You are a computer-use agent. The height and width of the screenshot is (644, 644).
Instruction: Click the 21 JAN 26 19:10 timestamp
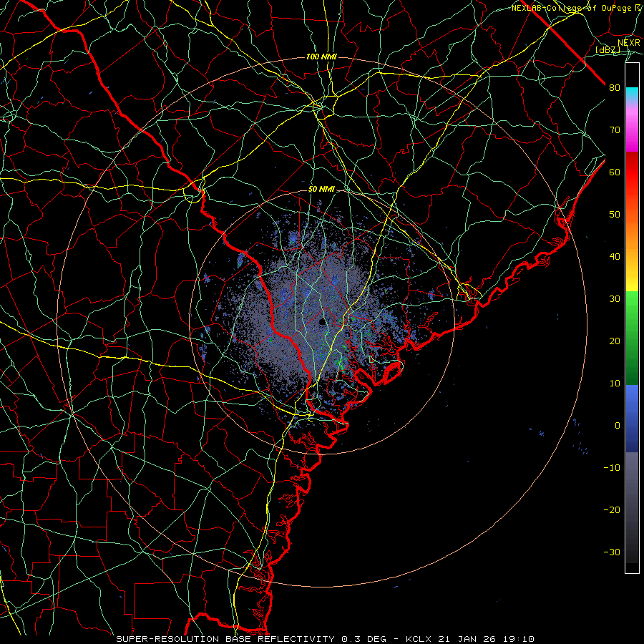[x=487, y=639]
